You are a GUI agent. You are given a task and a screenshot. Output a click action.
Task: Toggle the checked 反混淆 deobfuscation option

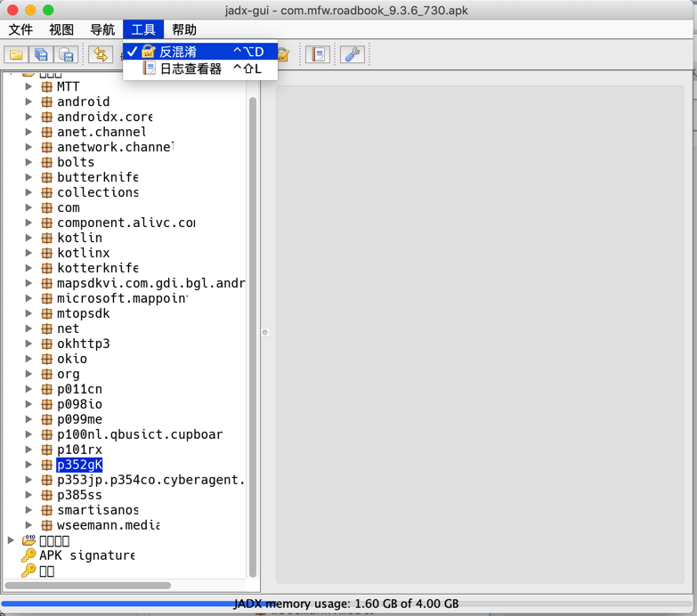pyautogui.click(x=200, y=52)
